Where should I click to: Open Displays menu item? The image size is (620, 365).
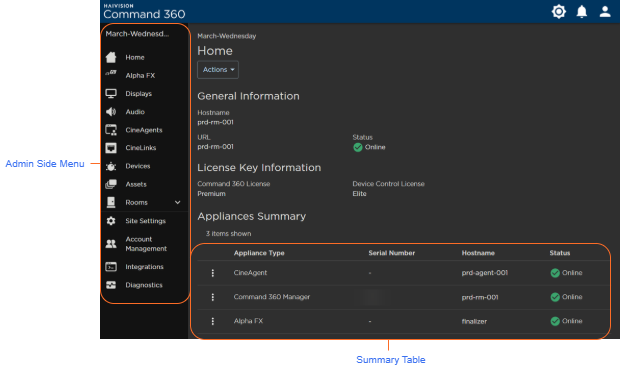138,94
